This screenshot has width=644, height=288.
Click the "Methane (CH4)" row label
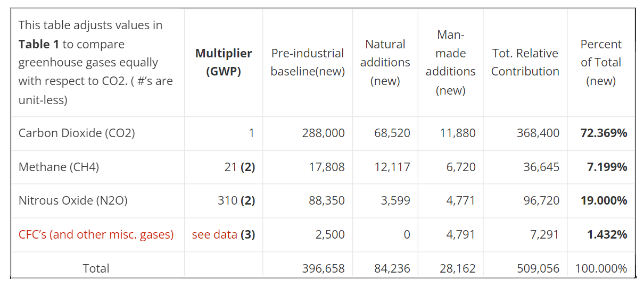coord(59,167)
